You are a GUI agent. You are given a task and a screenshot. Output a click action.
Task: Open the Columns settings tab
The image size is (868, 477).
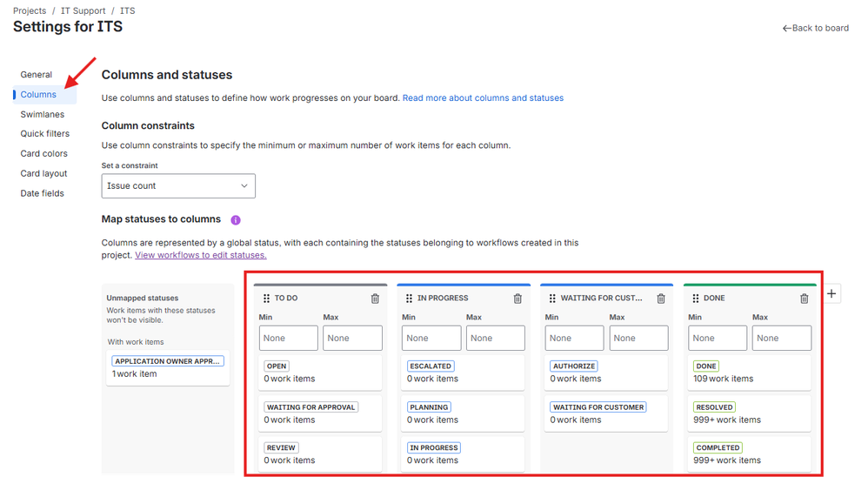point(38,95)
